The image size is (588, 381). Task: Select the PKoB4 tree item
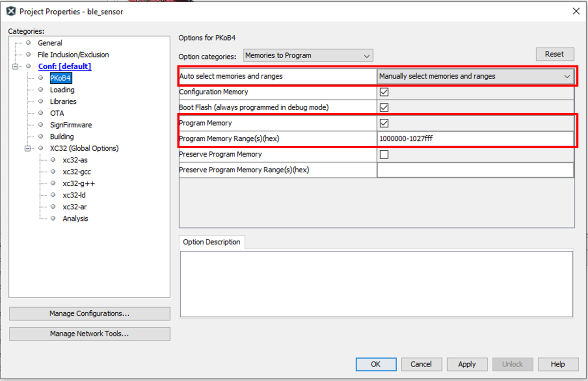click(60, 78)
